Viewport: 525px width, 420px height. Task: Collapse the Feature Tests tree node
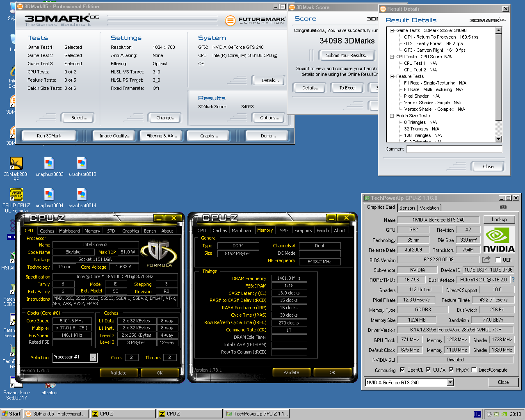pos(392,76)
